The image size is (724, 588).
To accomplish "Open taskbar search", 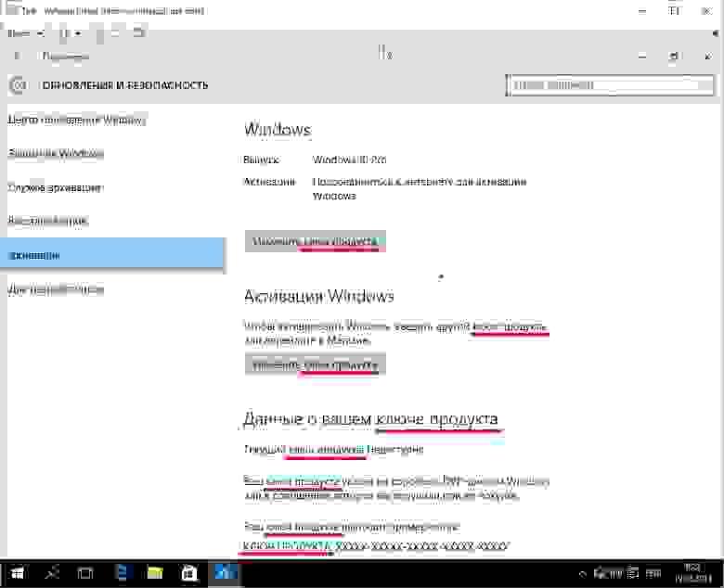I will [51, 573].
